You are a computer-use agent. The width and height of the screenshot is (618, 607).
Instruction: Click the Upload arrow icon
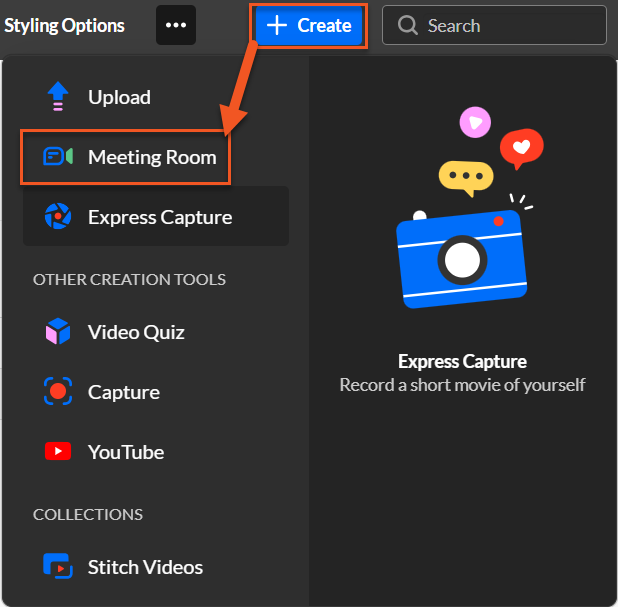58,97
